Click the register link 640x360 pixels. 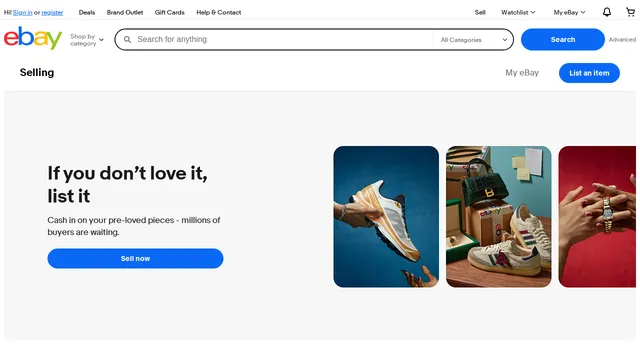tap(52, 12)
